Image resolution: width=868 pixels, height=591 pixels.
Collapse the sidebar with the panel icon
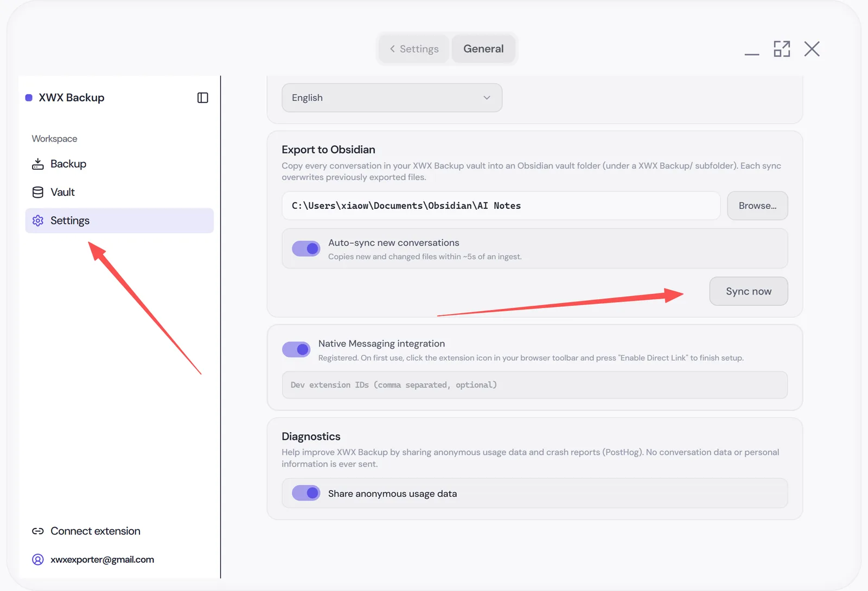(x=202, y=98)
